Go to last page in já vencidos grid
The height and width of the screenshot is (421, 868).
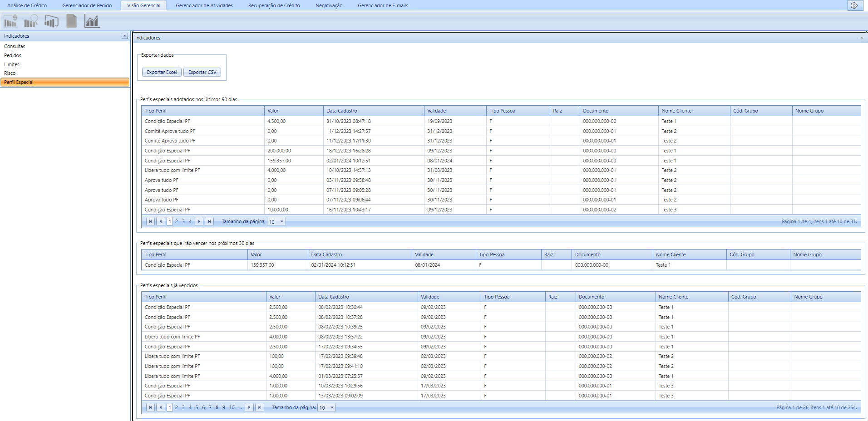[259, 407]
